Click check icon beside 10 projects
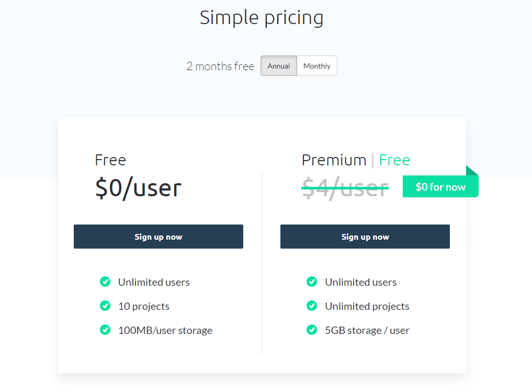This screenshot has height=392, width=532. [x=105, y=306]
